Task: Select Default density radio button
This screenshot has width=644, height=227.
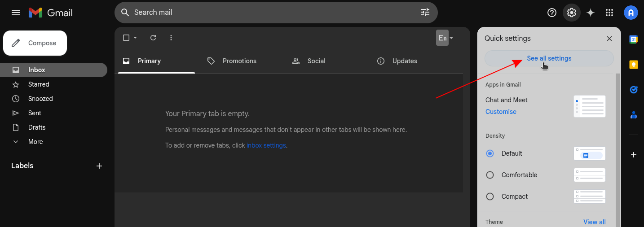Action: [x=490, y=153]
